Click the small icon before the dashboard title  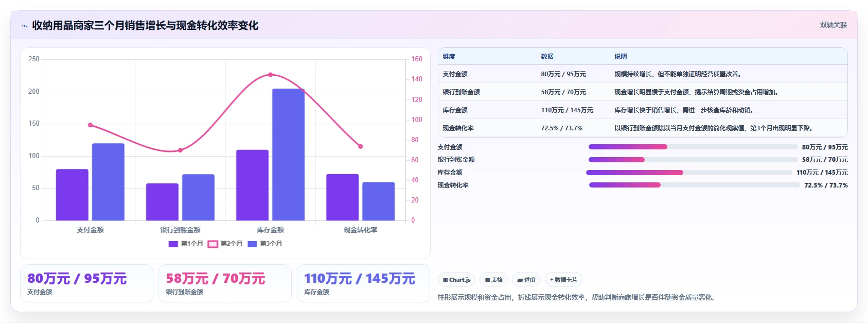(x=24, y=26)
